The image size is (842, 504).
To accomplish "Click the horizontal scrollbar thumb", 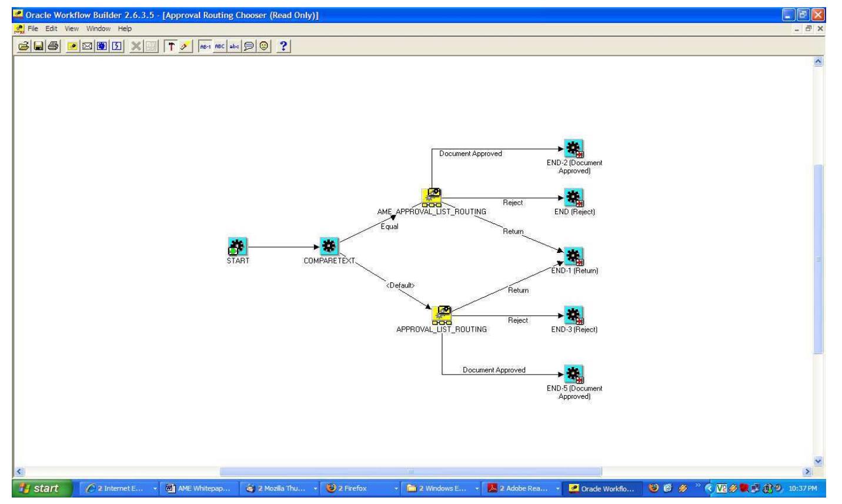I will 410,471.
